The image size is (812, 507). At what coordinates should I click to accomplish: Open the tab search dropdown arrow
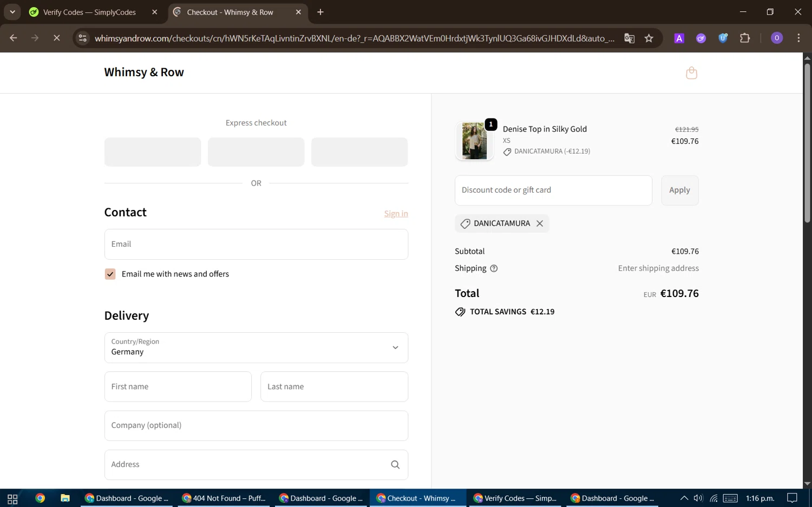[x=12, y=12]
